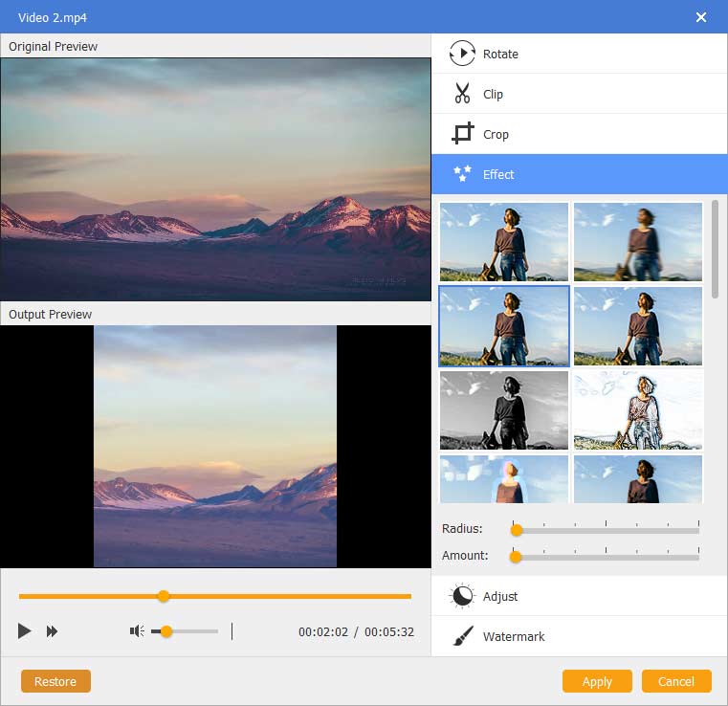Select the Clip scissors icon
Image resolution: width=728 pixels, height=706 pixels.
tap(462, 95)
